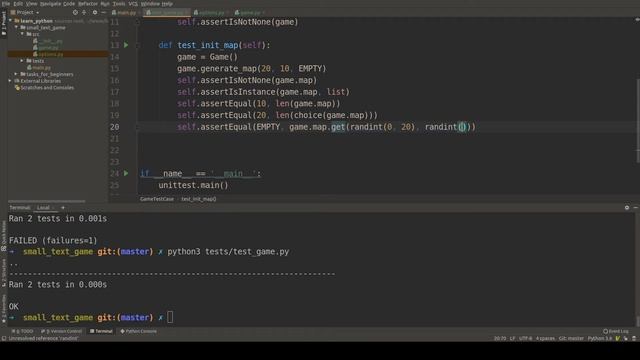Change UTF-8 file encoding in status bar
This screenshot has width=640, height=360.
[x=525, y=338]
